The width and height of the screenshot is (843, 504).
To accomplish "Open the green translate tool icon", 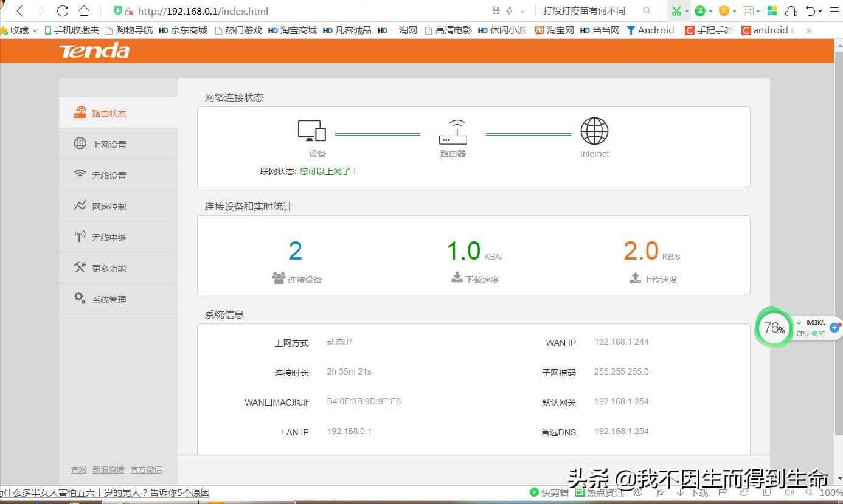I will (x=701, y=10).
